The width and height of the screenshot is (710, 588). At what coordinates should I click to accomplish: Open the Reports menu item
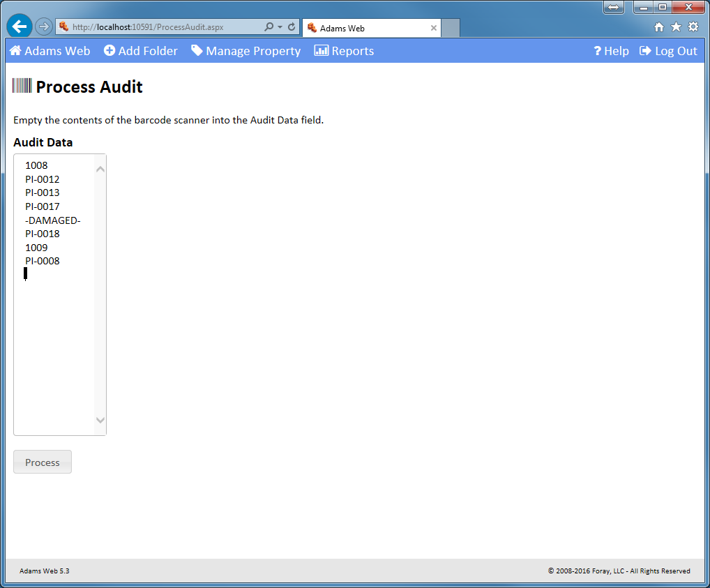[352, 51]
